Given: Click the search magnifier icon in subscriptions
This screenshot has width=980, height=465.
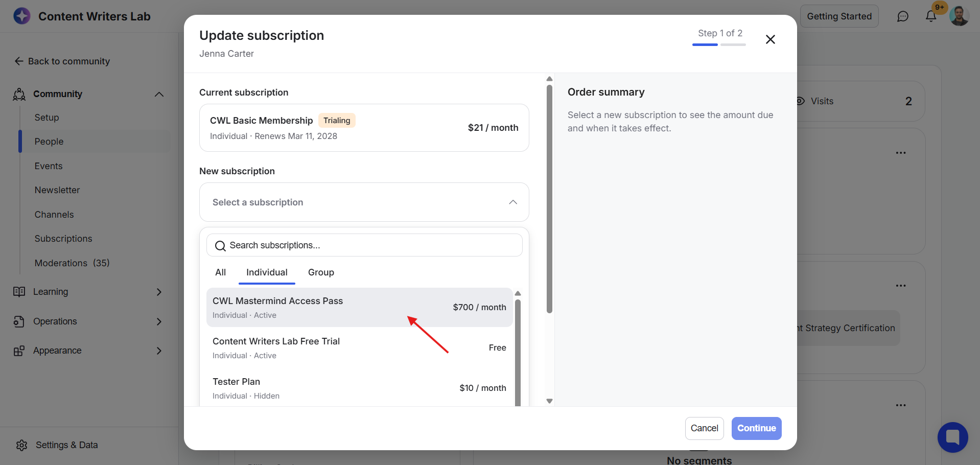Looking at the screenshot, I should (220, 246).
